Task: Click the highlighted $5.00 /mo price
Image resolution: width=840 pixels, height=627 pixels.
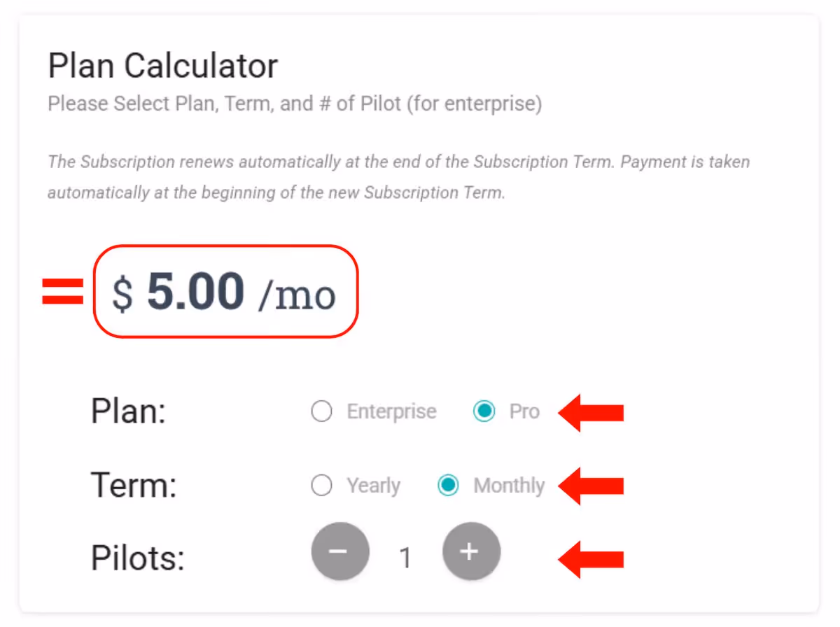Action: pos(224,293)
